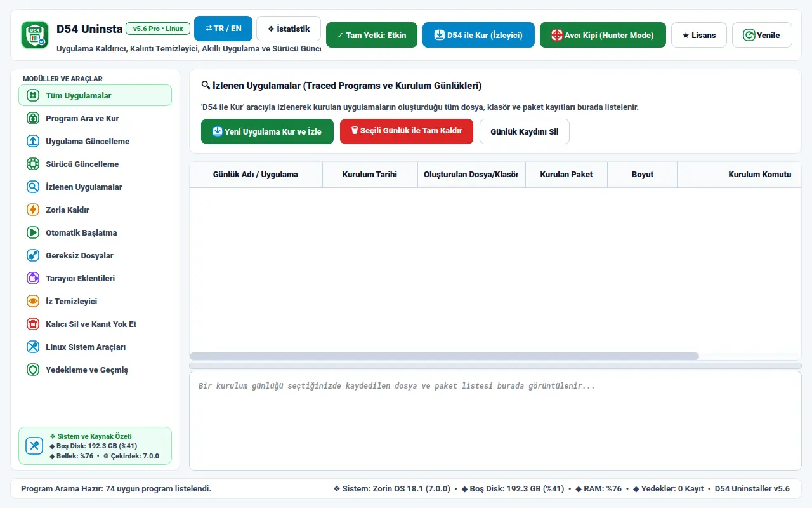Sort by Kurulum Tarihi column header
Viewport: 812px width, 508px height.
[x=370, y=174]
